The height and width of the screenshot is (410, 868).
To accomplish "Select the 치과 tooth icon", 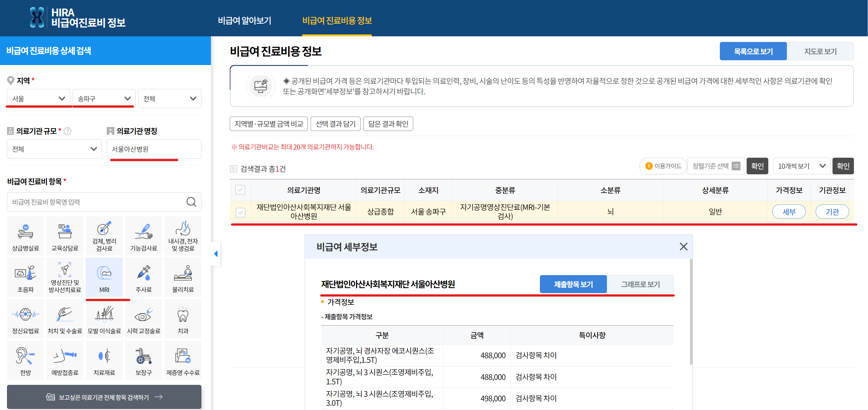I will [x=183, y=319].
